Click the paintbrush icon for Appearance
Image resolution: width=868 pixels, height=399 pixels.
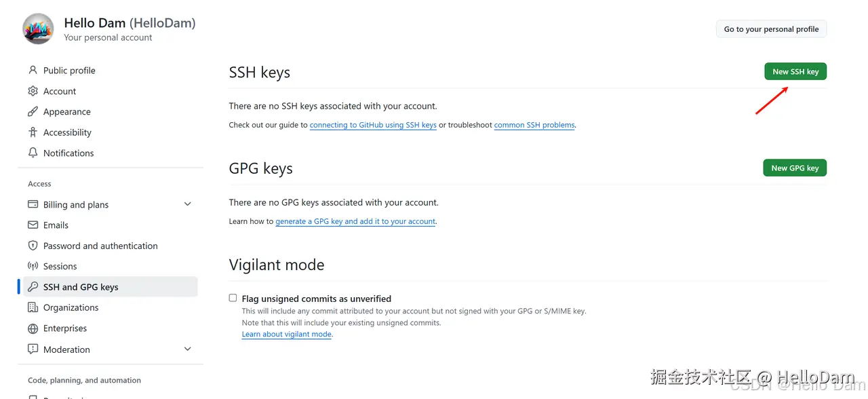pos(33,112)
